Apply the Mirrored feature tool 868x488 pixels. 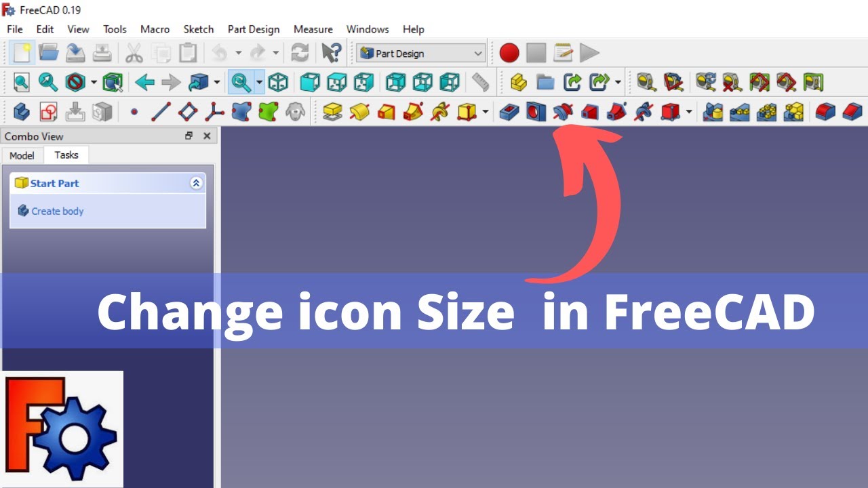[x=713, y=111]
